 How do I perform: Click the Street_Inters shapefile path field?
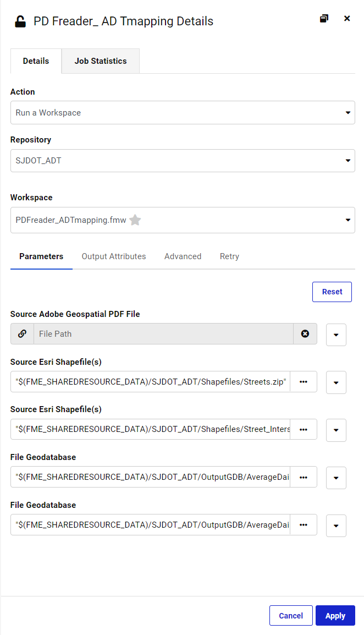tap(151, 430)
